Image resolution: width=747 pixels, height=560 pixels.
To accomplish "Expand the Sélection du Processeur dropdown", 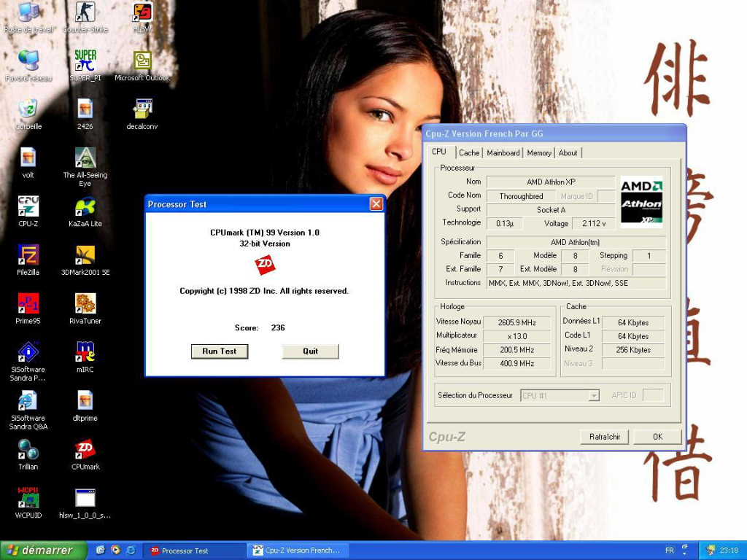I will [x=594, y=395].
